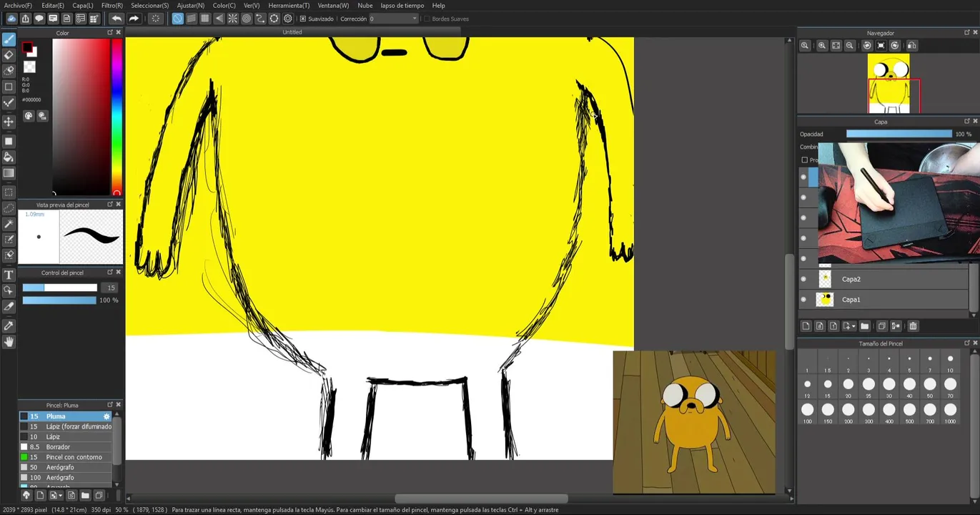980x515 pixels.
Task: Select the Lápiz (forzar difuminado) brush
Action: click(66, 426)
